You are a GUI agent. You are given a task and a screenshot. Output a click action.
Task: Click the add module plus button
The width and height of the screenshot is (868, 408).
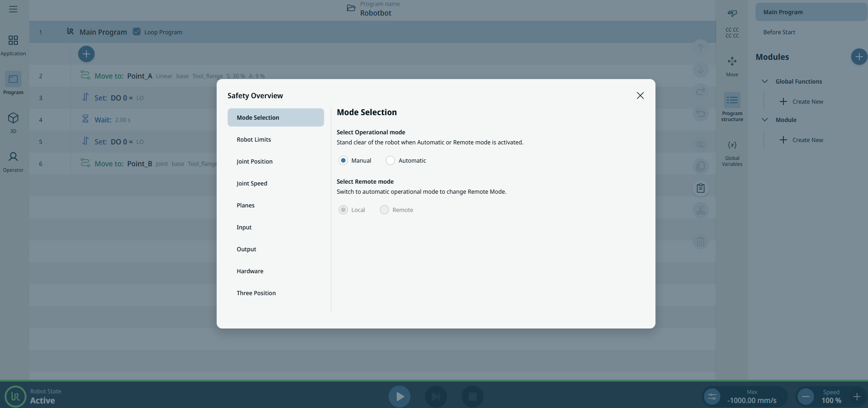858,57
